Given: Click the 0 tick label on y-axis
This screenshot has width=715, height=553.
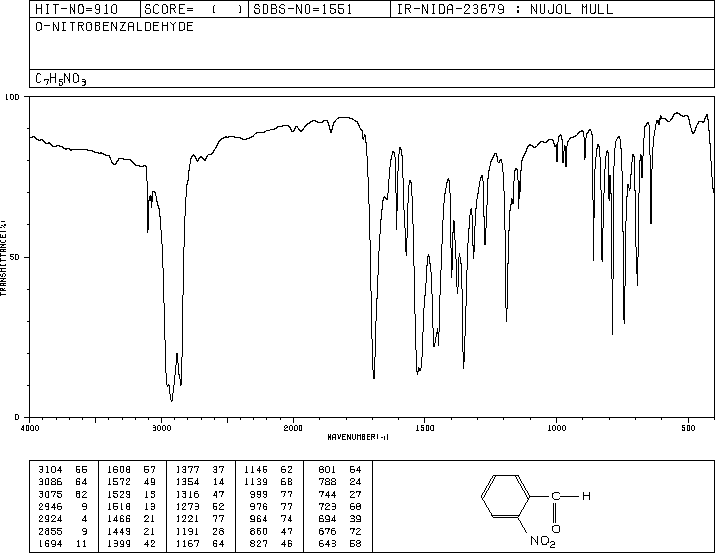Looking at the screenshot, I should pos(17,417).
